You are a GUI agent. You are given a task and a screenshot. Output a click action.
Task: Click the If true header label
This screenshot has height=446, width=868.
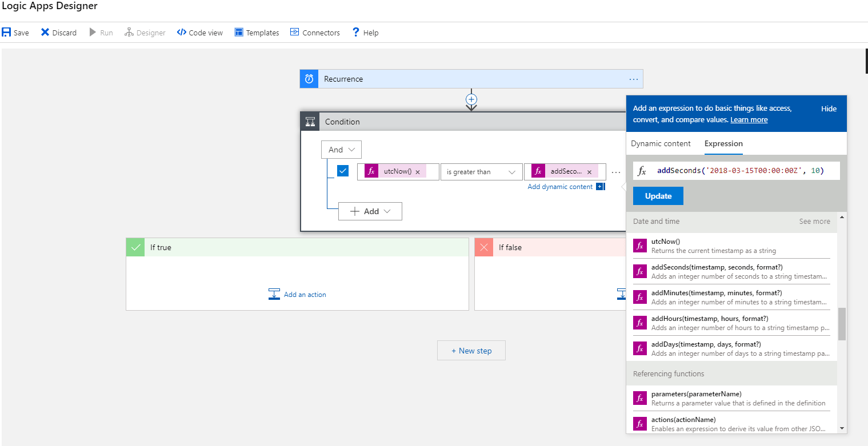[161, 248]
